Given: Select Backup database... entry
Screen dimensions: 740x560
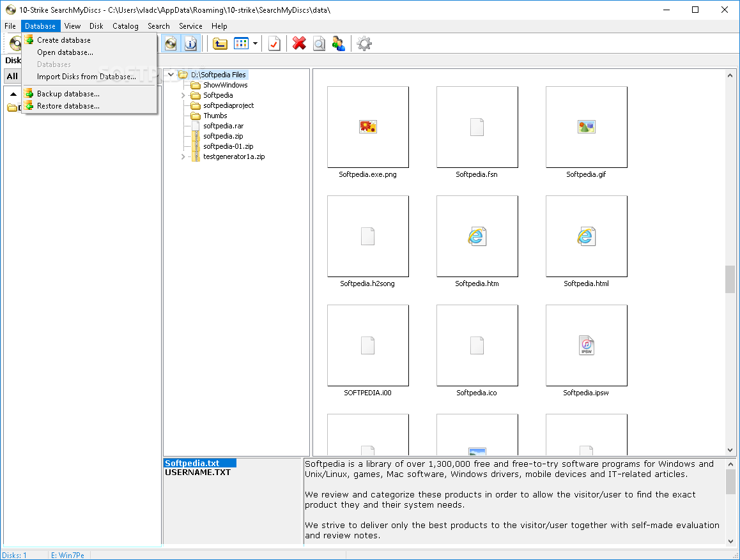Looking at the screenshot, I should [89, 94].
